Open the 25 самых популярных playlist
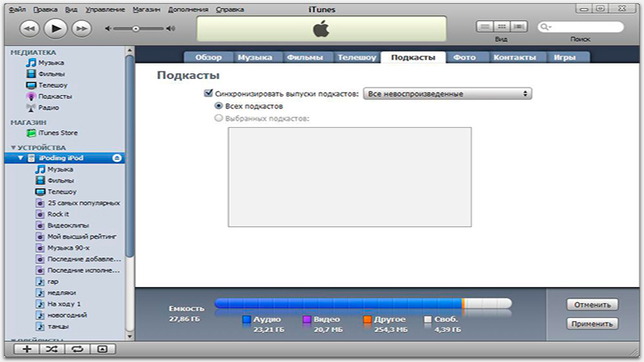This screenshot has height=362, width=644. click(x=77, y=203)
